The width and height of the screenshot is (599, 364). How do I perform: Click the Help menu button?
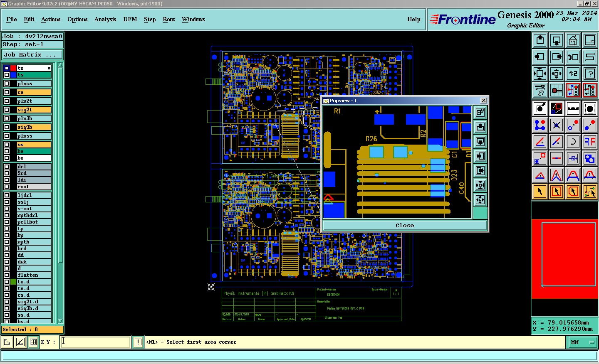pyautogui.click(x=413, y=19)
